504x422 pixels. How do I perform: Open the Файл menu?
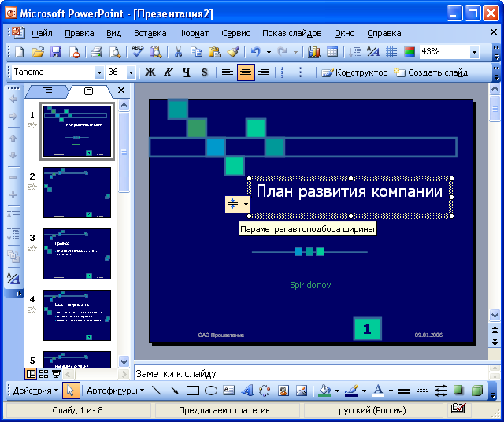[x=42, y=33]
